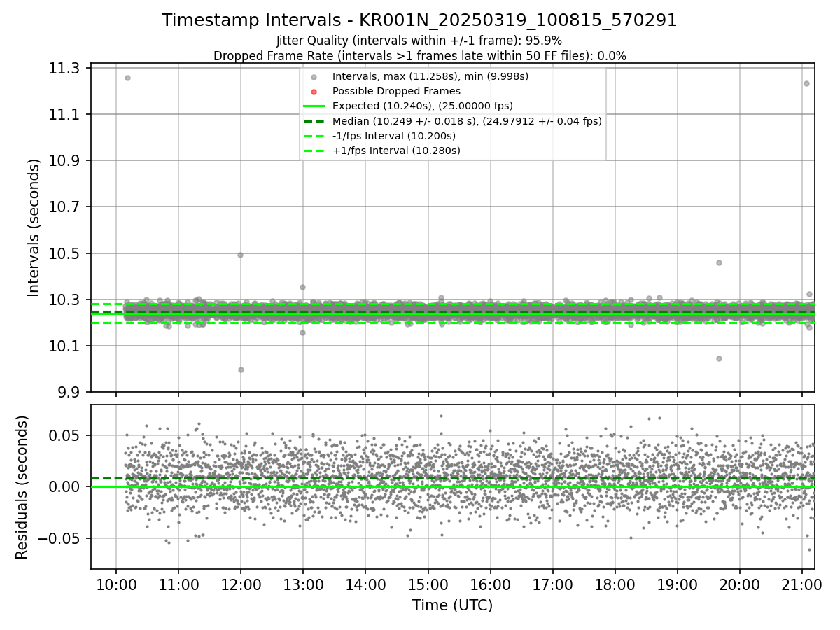Click the 'Intervals (seconds)' y-axis label
The height and width of the screenshot is (630, 840).
[x=34, y=228]
